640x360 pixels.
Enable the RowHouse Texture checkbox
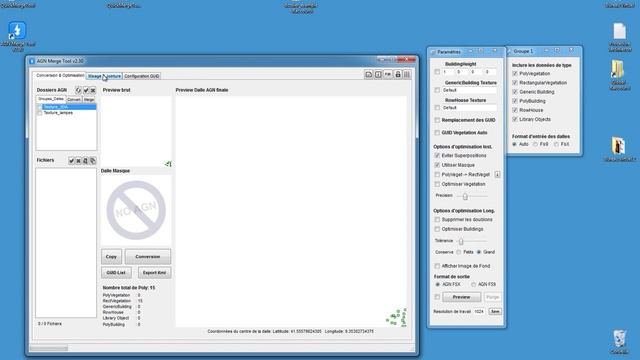[437, 108]
